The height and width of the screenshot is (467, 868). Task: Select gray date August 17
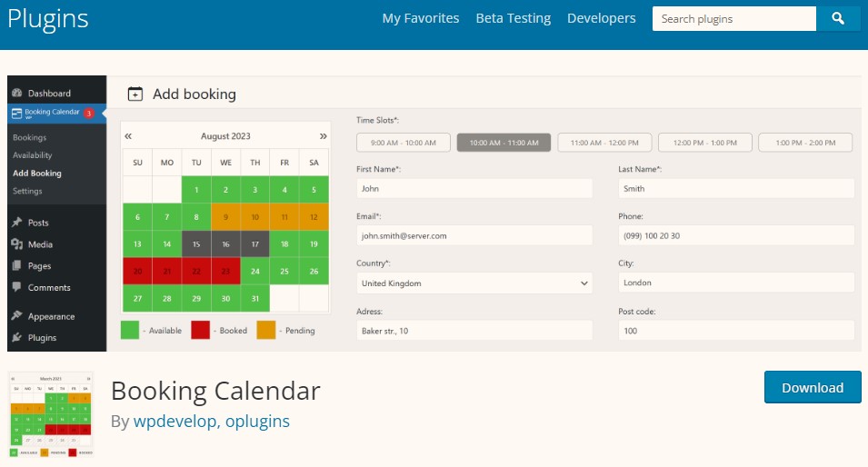(x=254, y=244)
